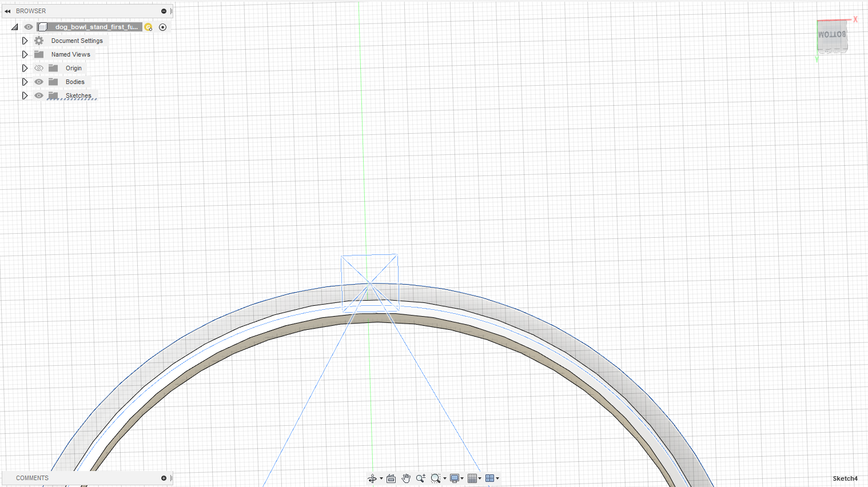Click the plus icon on Comments panel
This screenshot has width=868, height=487.
tap(164, 478)
